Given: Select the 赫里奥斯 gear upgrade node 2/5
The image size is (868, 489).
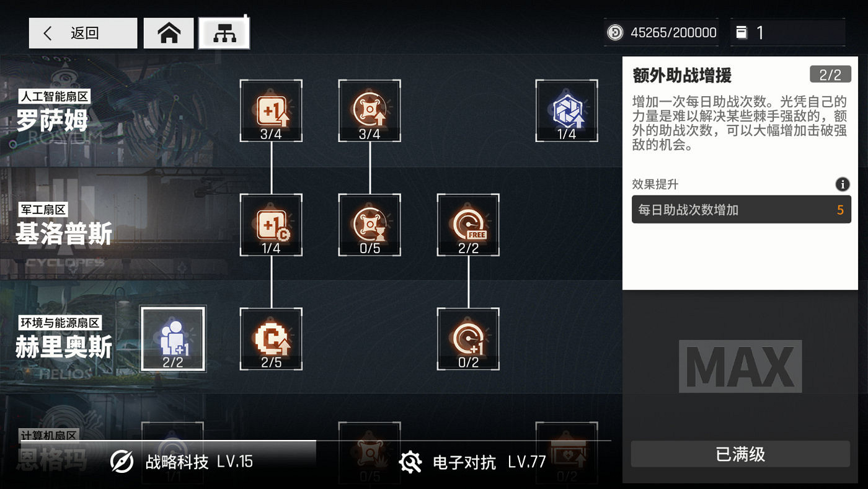Looking at the screenshot, I should (x=271, y=339).
